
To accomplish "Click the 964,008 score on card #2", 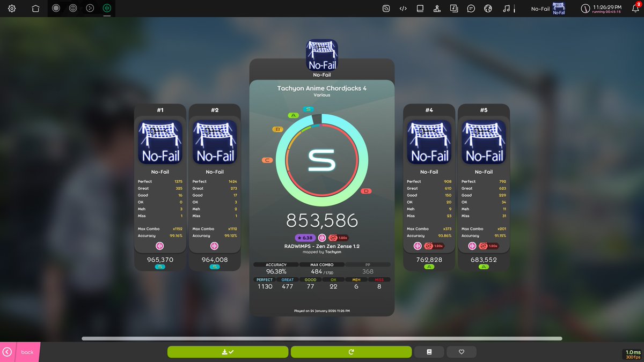I will point(215,260).
